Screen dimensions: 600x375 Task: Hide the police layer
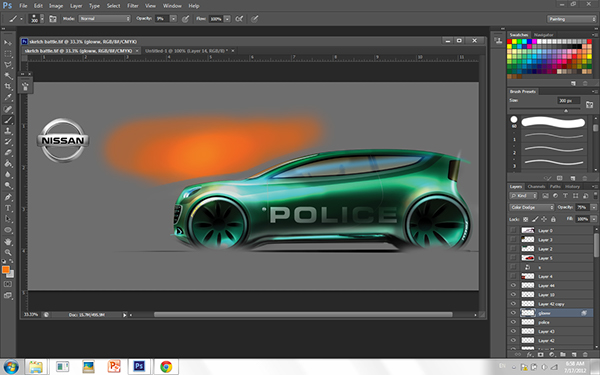(x=513, y=322)
